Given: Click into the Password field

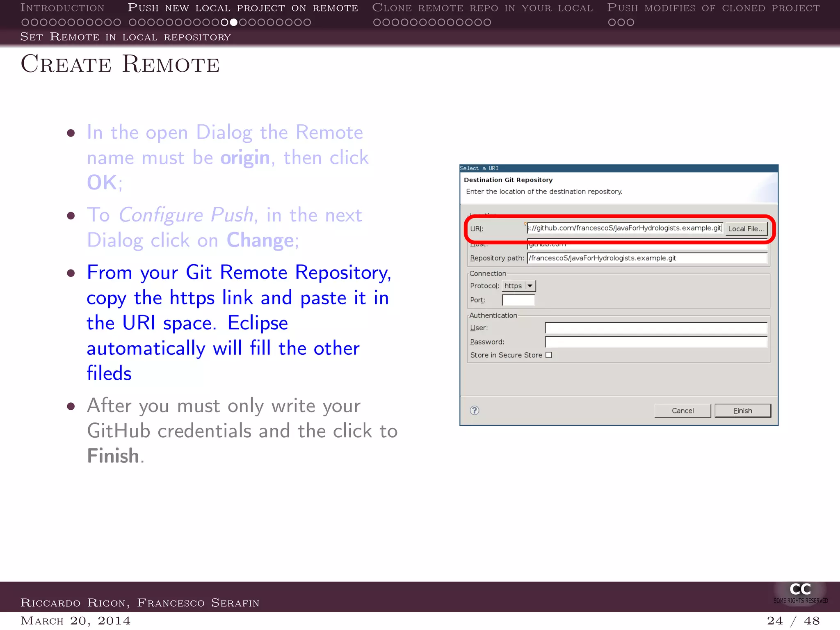Looking at the screenshot, I should 656,342.
